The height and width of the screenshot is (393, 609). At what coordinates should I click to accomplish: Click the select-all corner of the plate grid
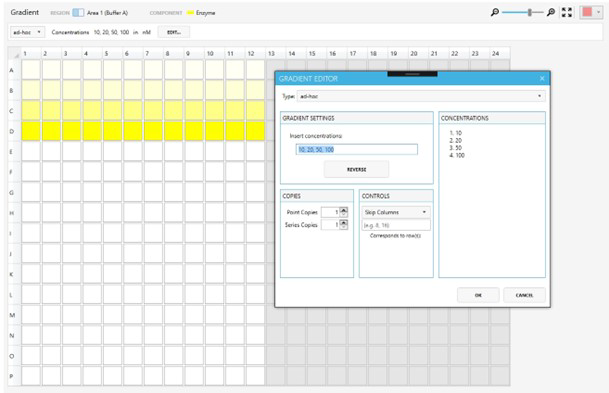click(x=15, y=54)
